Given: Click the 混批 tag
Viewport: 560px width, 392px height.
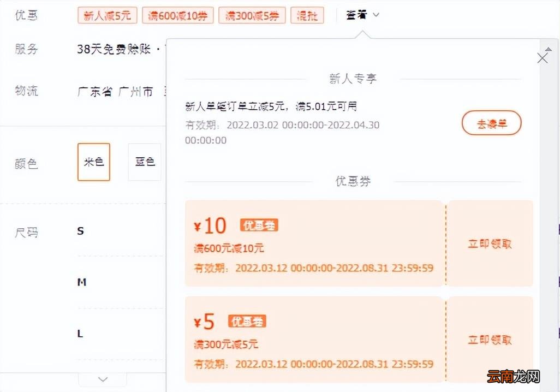Looking at the screenshot, I should [307, 15].
